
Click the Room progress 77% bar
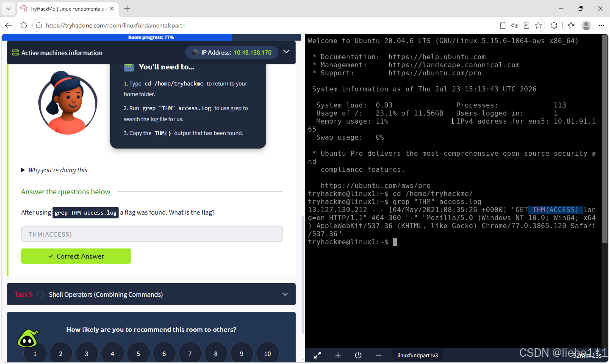151,37
